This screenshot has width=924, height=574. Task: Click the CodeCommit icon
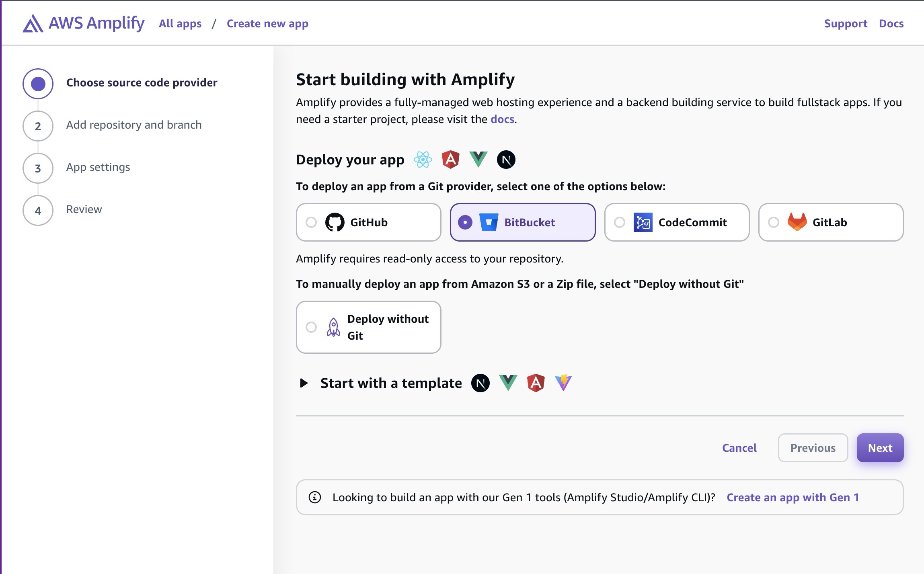pyautogui.click(x=643, y=222)
